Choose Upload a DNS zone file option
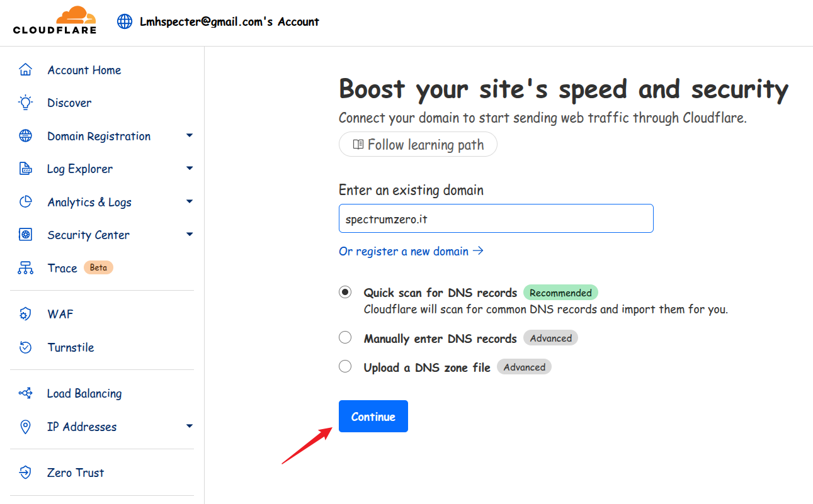Image resolution: width=813 pixels, height=504 pixels. click(345, 367)
